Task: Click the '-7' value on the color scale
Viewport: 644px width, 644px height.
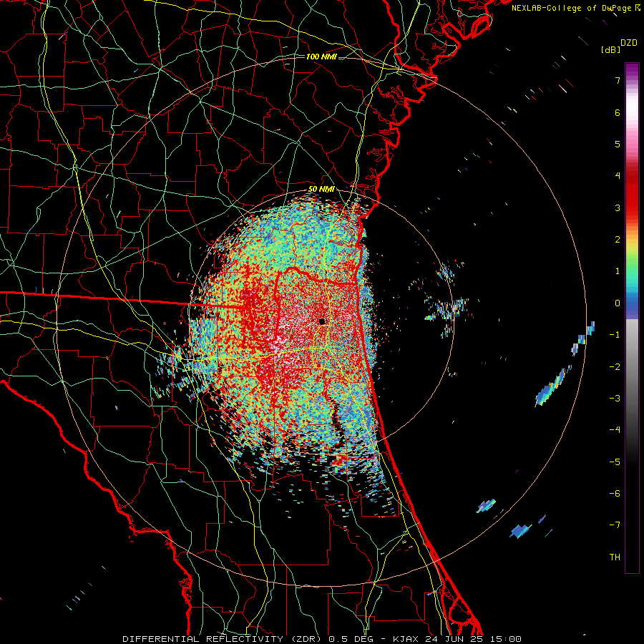Action: pyautogui.click(x=615, y=525)
